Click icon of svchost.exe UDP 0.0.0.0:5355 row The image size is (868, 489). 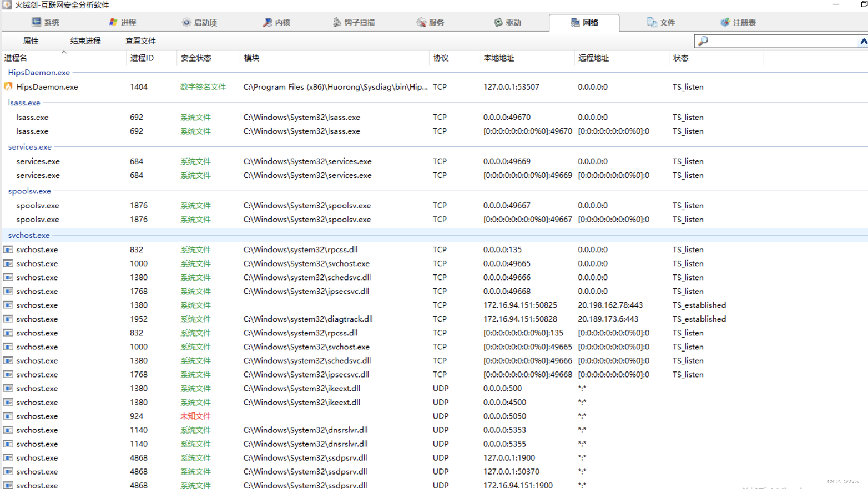pos(8,444)
